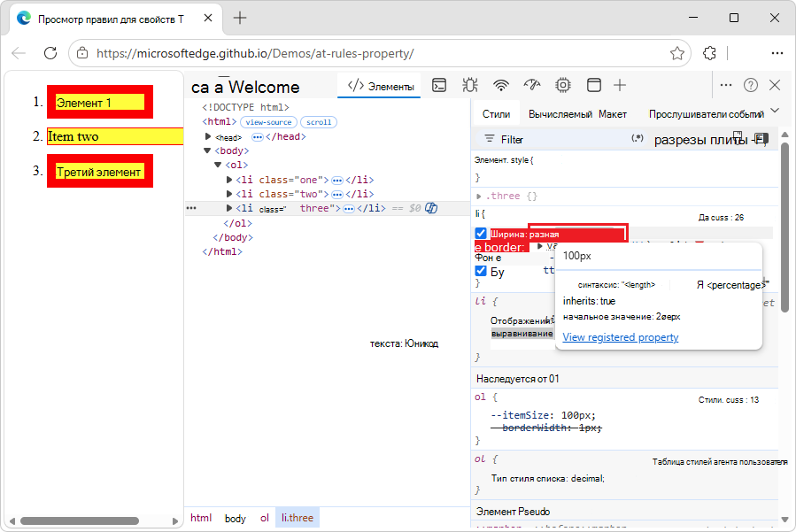Image resolution: width=796 pixels, height=532 pixels.
Task: Click the closing </ol> tag line
Action: (237, 223)
